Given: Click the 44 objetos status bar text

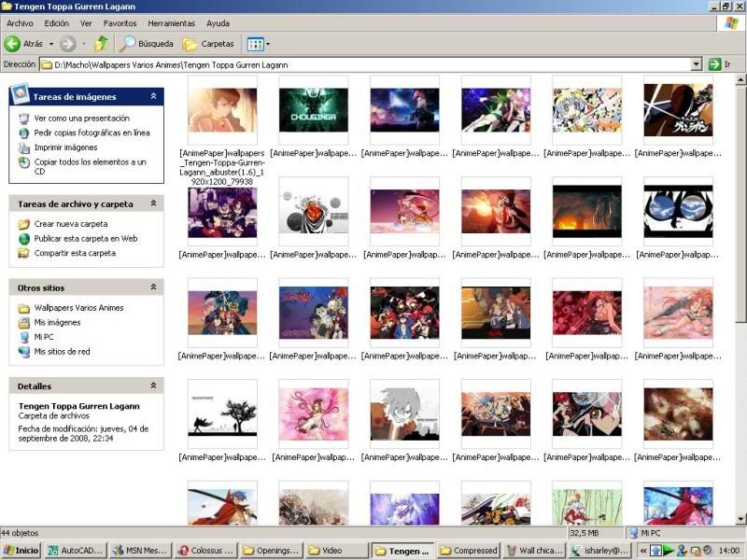Looking at the screenshot, I should pos(20,533).
